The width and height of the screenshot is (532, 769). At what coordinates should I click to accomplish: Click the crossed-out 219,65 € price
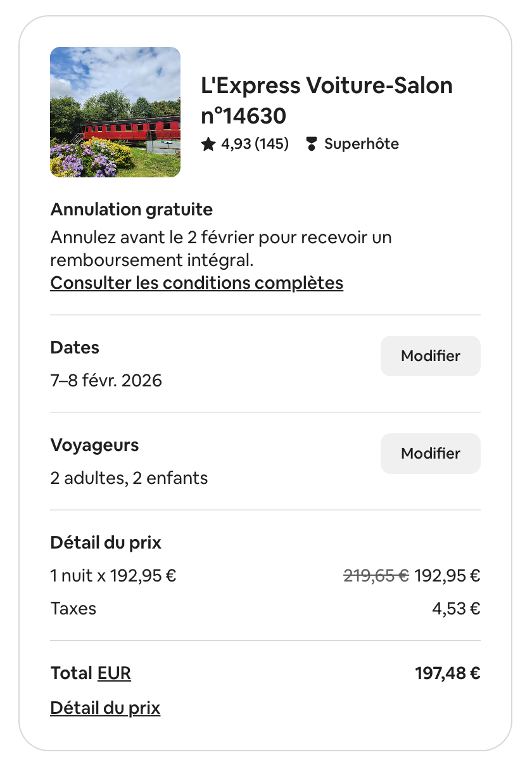click(x=376, y=576)
